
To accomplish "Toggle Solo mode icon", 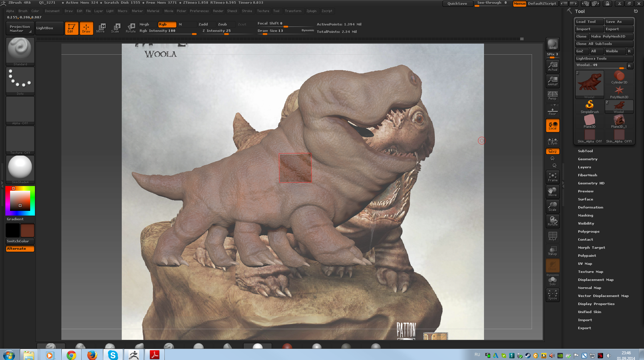I will [x=552, y=281].
